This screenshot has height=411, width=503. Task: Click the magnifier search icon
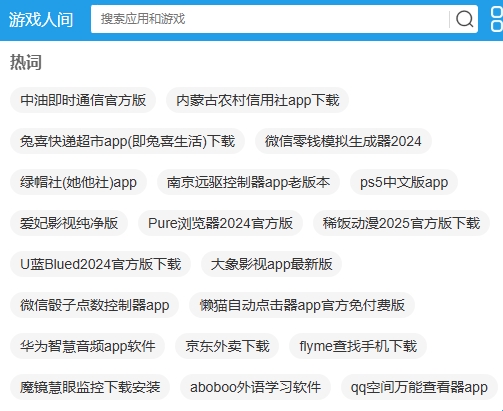coord(464,19)
